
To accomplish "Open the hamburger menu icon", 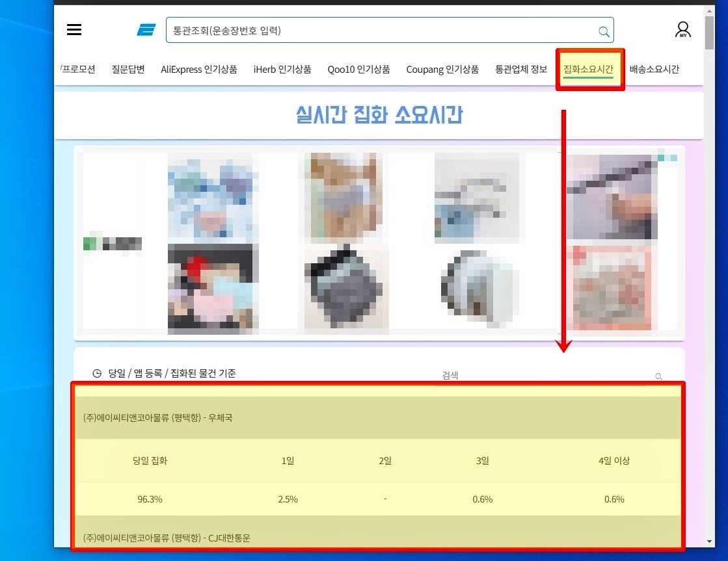I will [74, 30].
